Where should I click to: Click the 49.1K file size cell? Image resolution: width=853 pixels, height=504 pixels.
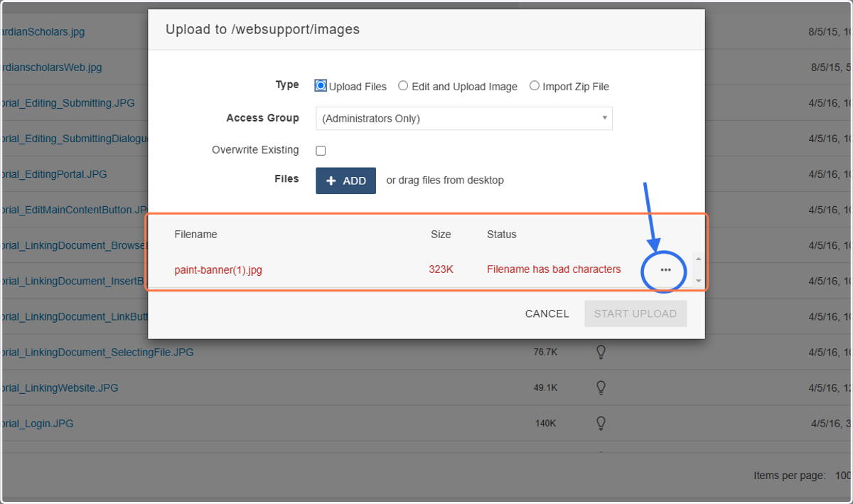tap(545, 387)
